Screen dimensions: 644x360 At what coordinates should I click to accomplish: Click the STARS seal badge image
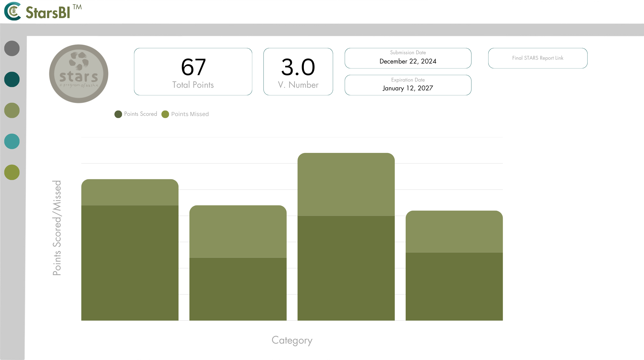click(x=79, y=74)
